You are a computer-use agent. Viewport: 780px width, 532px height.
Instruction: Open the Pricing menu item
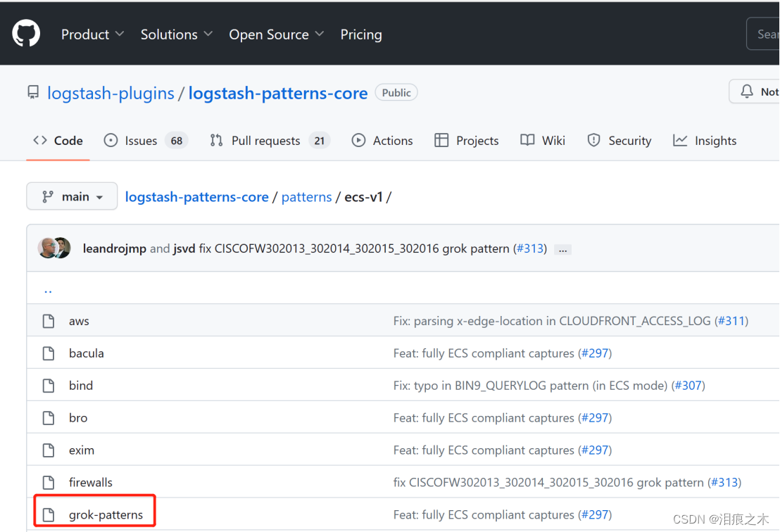pyautogui.click(x=361, y=34)
